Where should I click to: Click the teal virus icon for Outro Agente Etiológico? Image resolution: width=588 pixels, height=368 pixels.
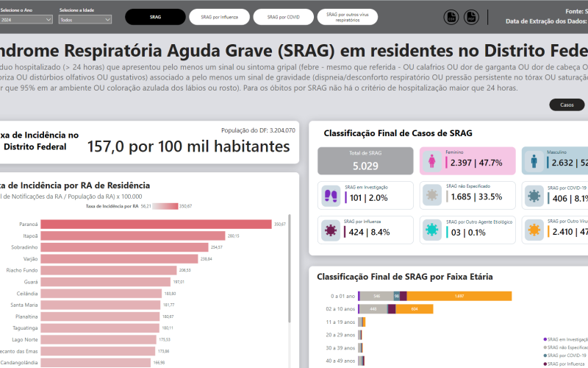pyautogui.click(x=432, y=230)
